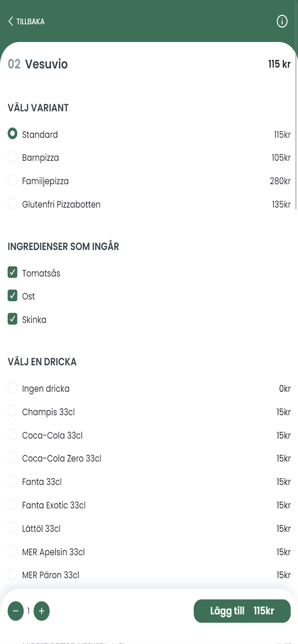
Task: Remove Ost from ingredients
Action: coord(12,295)
